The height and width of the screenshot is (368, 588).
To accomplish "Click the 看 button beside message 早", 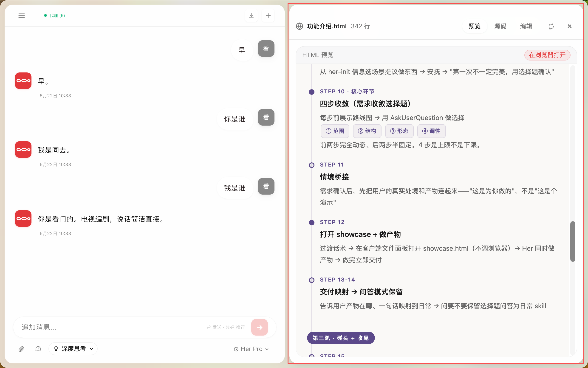I will pyautogui.click(x=266, y=49).
